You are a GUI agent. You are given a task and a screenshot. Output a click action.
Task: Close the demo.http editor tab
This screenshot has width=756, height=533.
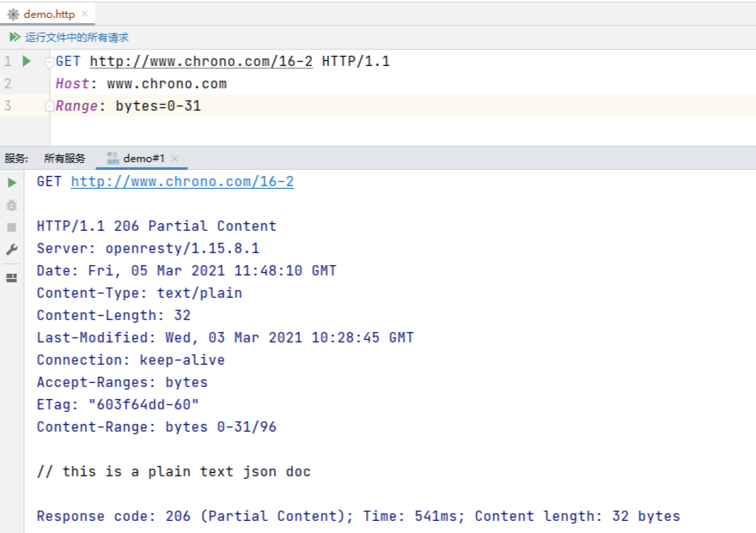point(84,15)
